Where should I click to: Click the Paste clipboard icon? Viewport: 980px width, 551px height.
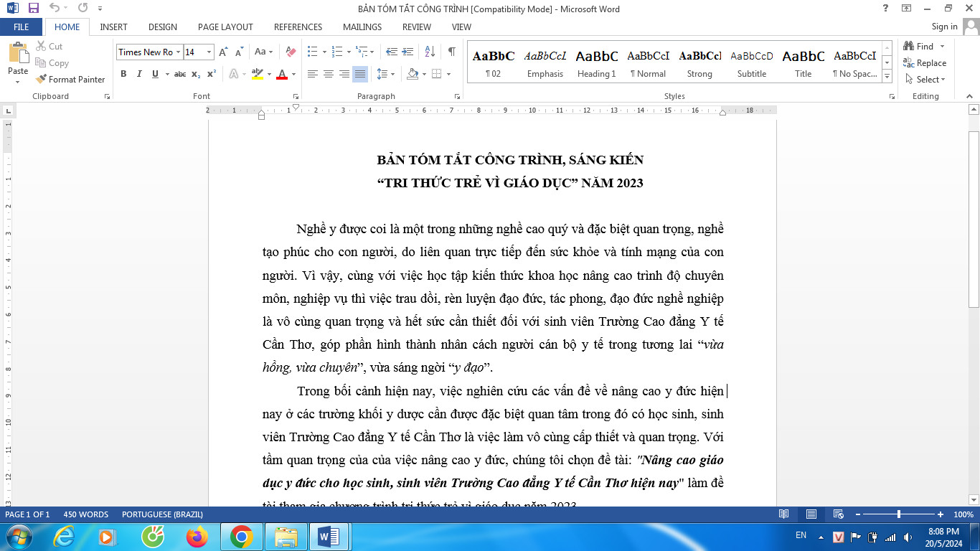pyautogui.click(x=18, y=52)
